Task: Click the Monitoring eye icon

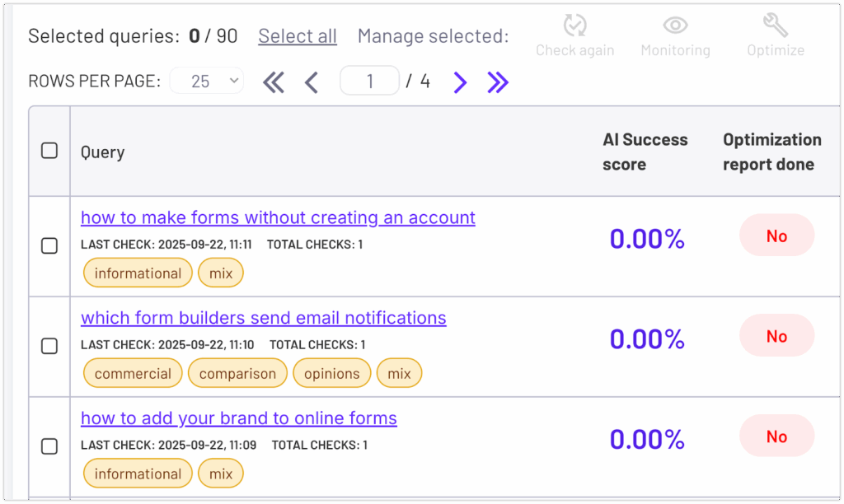Action: 675,26
